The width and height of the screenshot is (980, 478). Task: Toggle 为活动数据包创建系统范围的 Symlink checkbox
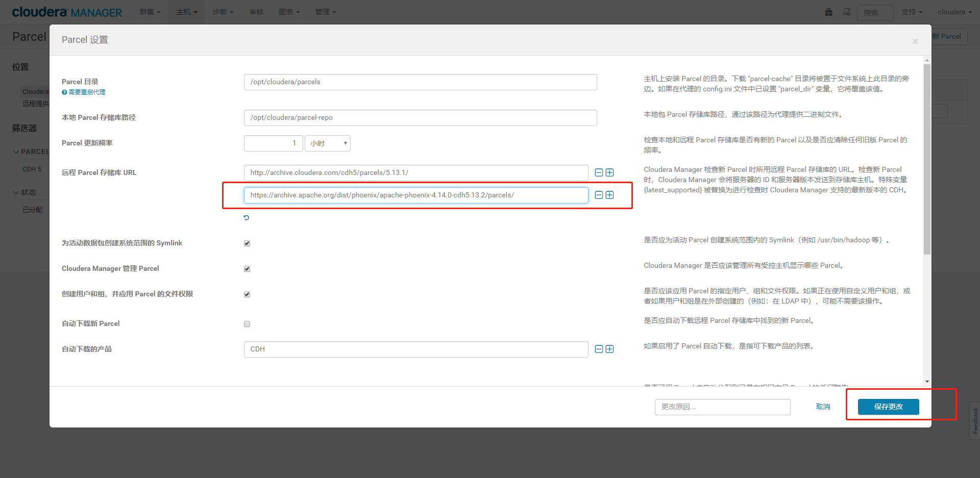point(247,243)
